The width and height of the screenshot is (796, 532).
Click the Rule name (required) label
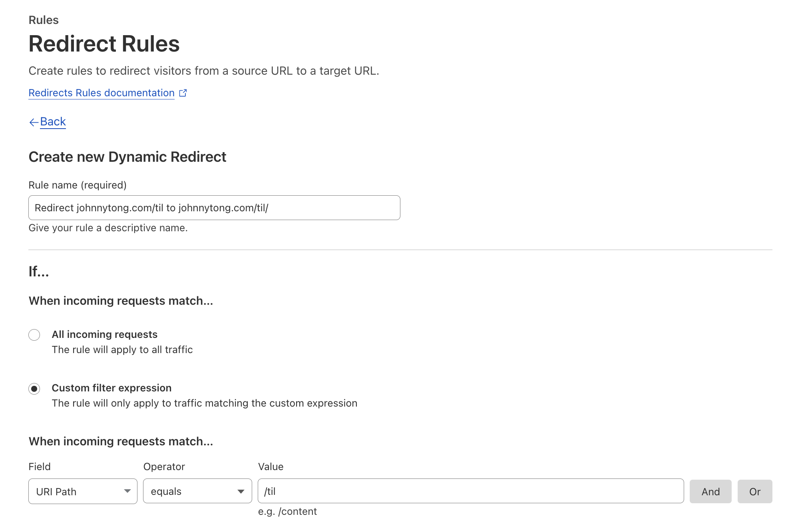(78, 185)
